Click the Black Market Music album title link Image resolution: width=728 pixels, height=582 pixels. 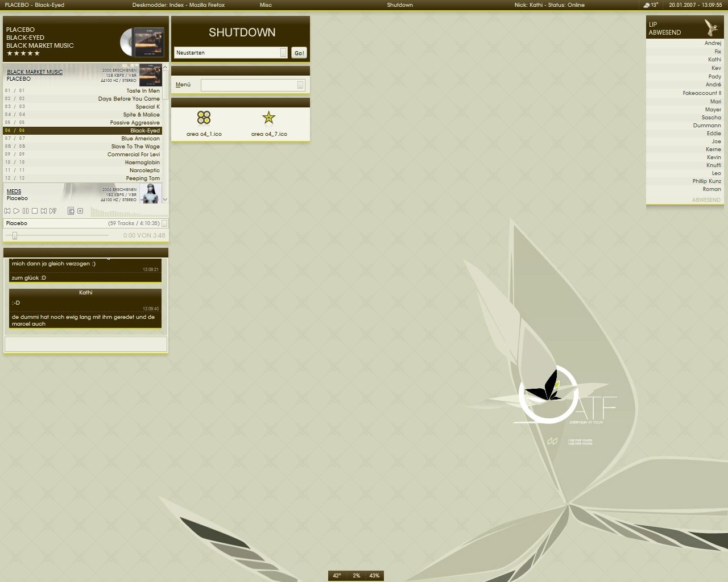point(35,72)
